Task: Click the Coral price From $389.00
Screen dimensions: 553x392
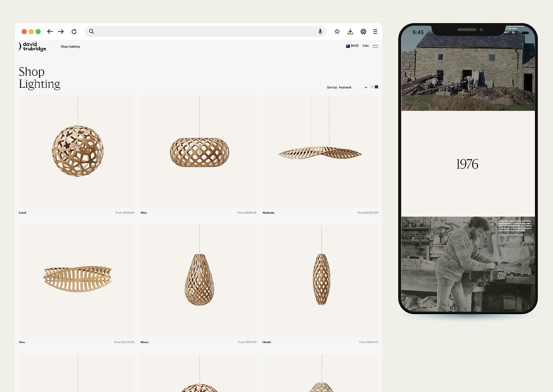Action: [x=125, y=213]
